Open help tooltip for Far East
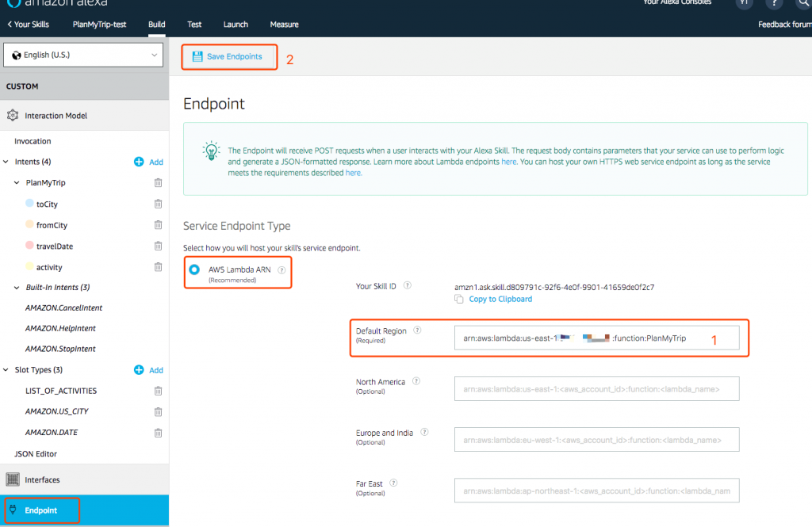The height and width of the screenshot is (527, 812). 393,483
